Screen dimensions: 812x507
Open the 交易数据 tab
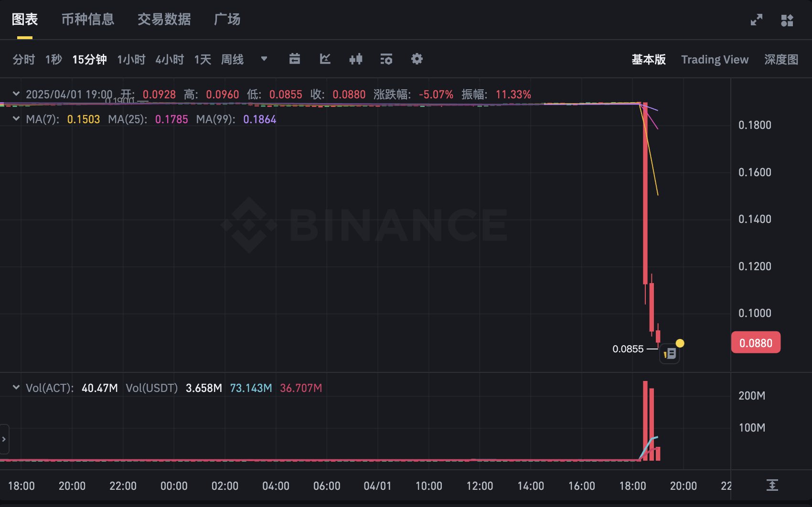tap(164, 20)
